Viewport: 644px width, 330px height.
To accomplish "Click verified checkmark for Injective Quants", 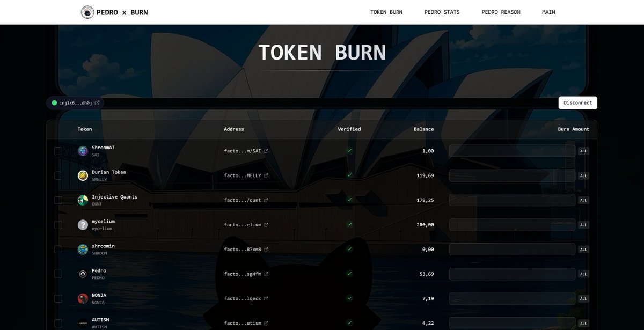I will tap(349, 200).
